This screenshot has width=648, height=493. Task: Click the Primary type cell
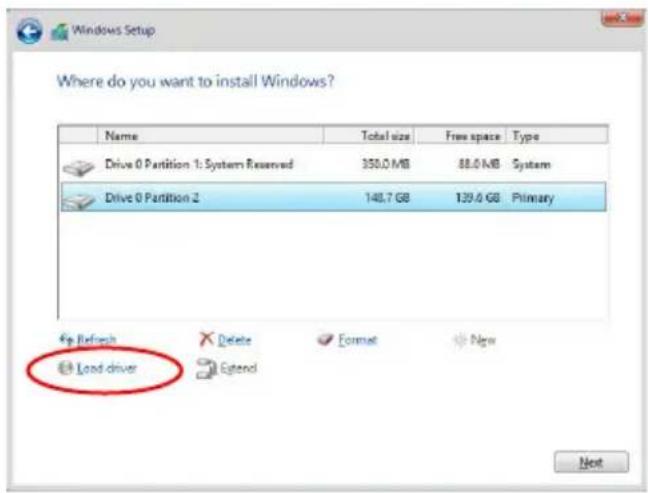tap(533, 198)
